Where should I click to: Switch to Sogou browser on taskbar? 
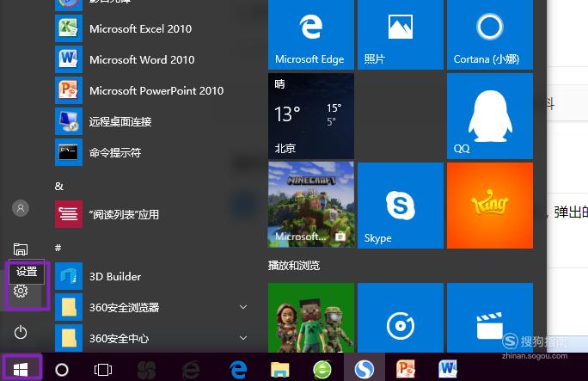364,369
